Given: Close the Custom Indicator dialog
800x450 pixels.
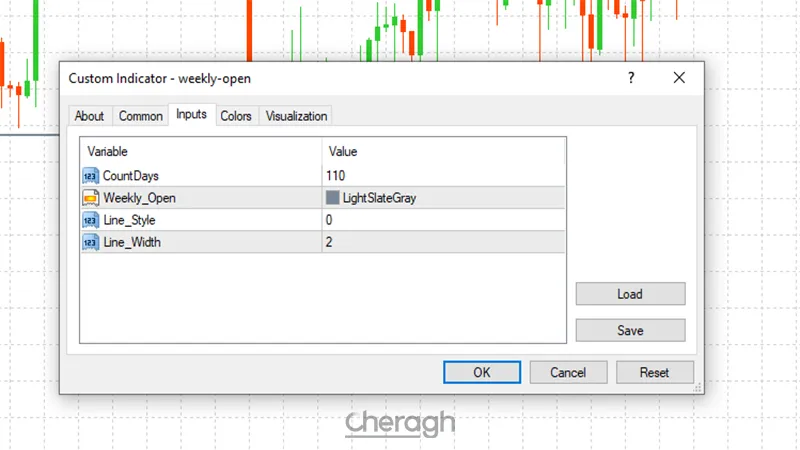Looking at the screenshot, I should tap(679, 78).
